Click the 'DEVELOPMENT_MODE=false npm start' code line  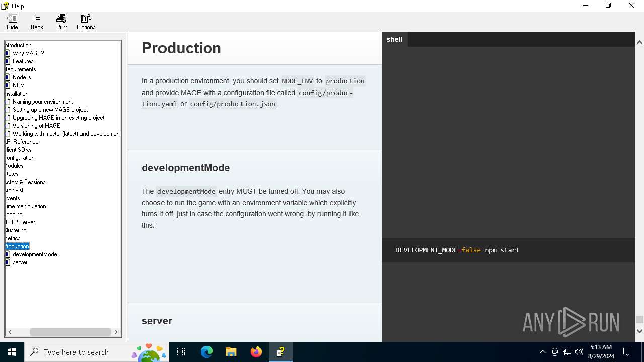pos(457,250)
